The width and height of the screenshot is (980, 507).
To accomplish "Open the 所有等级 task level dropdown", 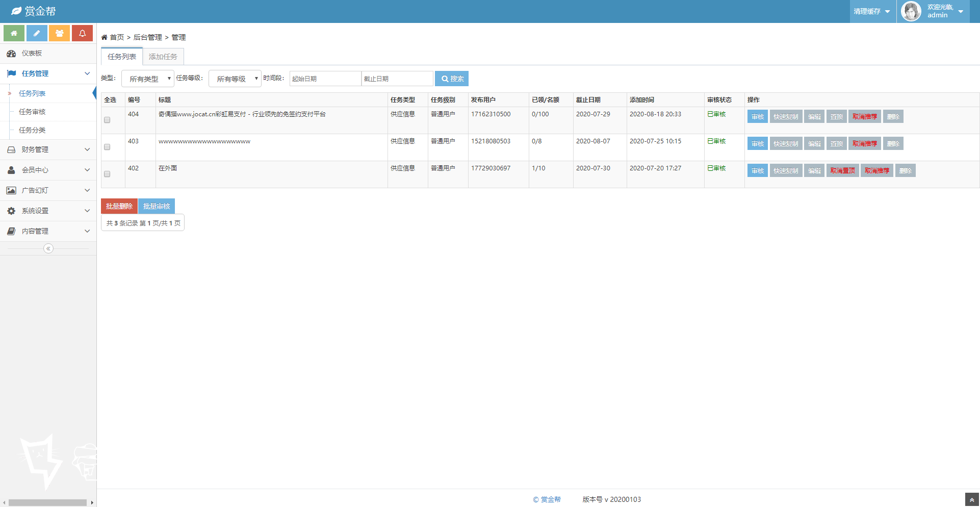I will coord(235,79).
